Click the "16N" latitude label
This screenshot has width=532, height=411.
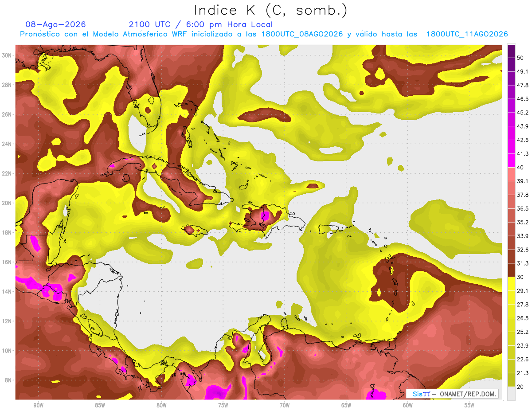[7, 262]
